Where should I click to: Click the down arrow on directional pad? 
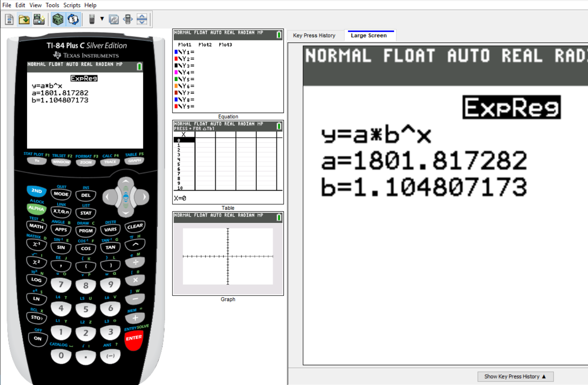[x=126, y=213]
